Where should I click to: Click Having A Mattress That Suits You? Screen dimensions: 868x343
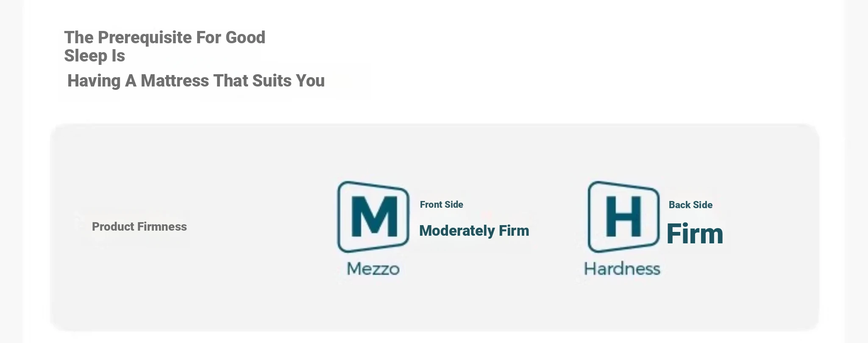point(196,81)
